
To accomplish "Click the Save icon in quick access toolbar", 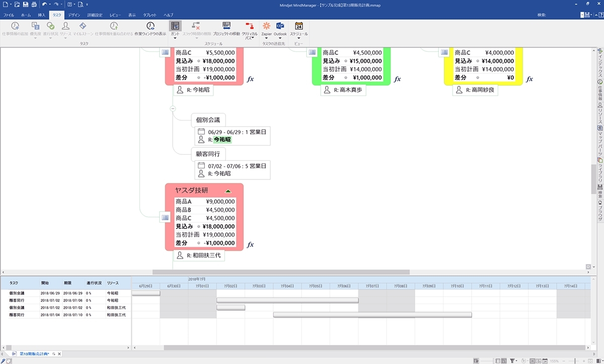I will click(25, 5).
